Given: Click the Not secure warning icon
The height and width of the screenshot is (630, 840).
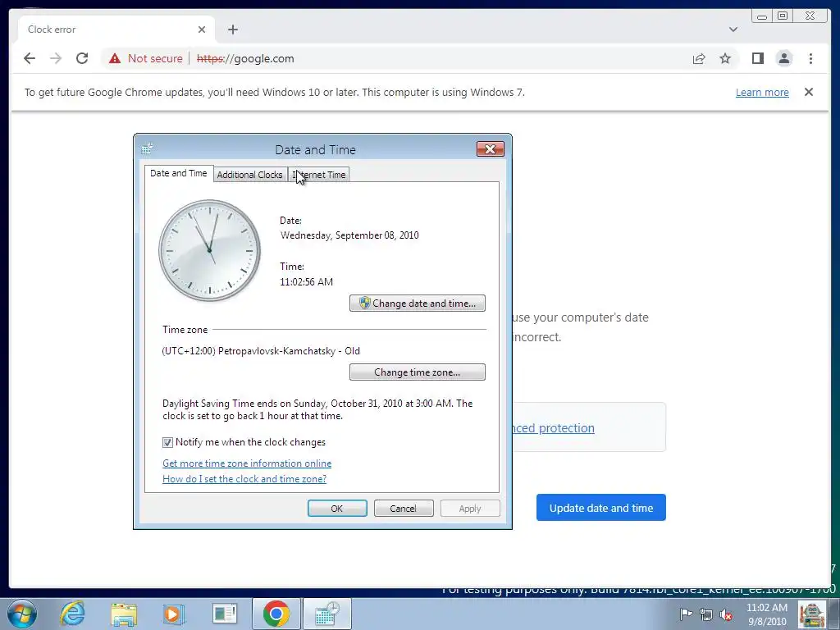Looking at the screenshot, I should [115, 58].
